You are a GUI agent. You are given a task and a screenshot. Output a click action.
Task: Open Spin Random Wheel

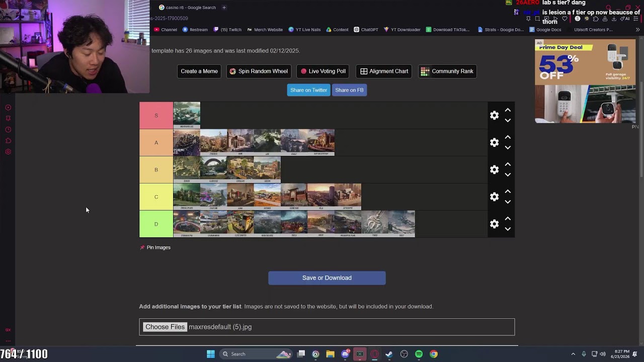259,71
